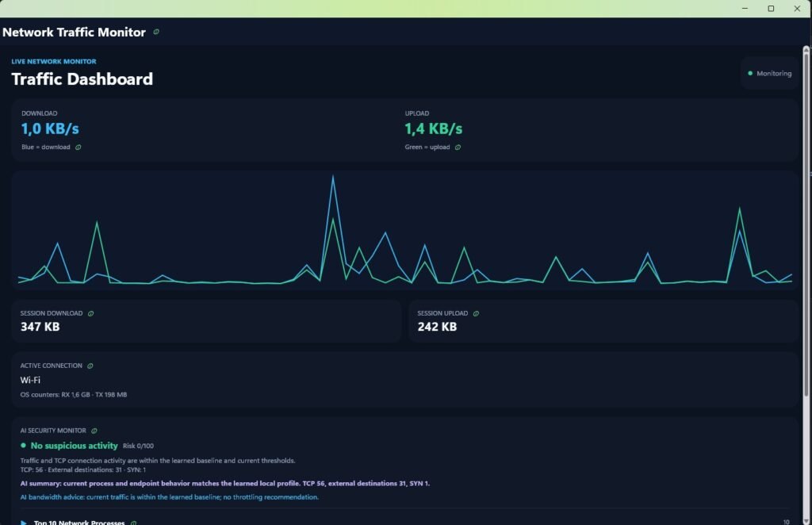The image size is (812, 525).
Task: Click the tallest blue download spike in chart
Action: (333, 178)
